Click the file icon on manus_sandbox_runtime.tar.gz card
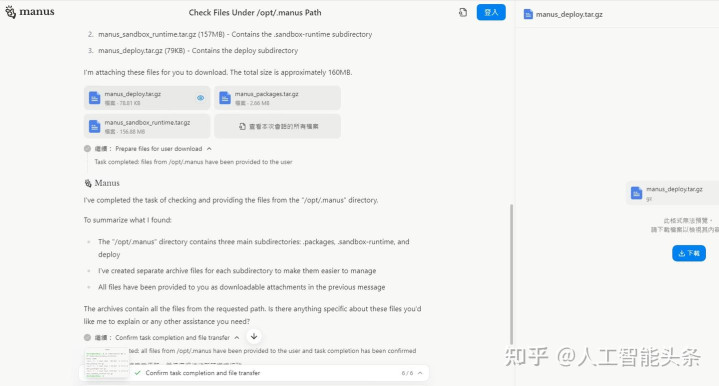Image resolution: width=719 pixels, height=386 pixels. point(94,126)
